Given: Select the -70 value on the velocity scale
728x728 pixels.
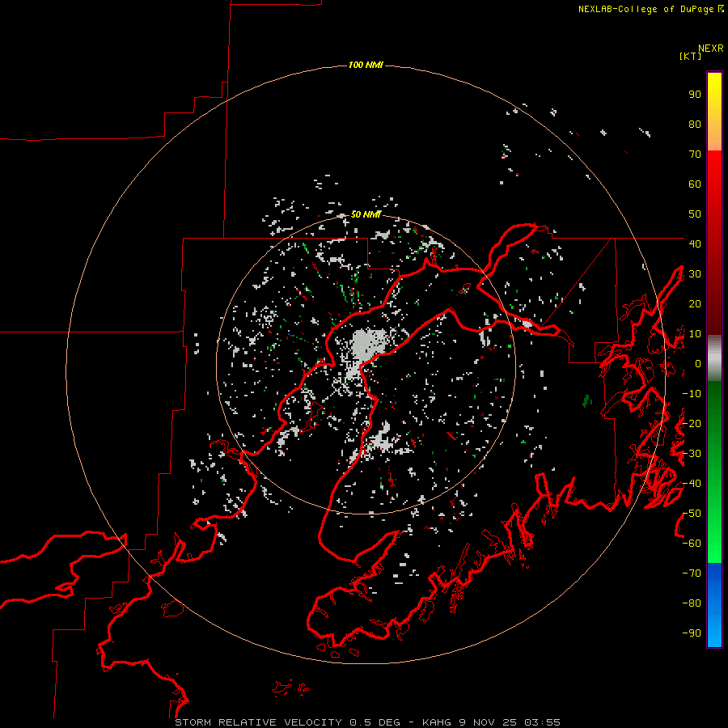Looking at the screenshot, I should (692, 574).
